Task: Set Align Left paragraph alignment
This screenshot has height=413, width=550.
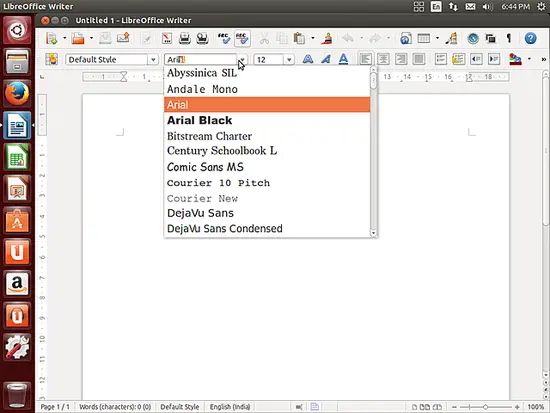Action: 365,59
